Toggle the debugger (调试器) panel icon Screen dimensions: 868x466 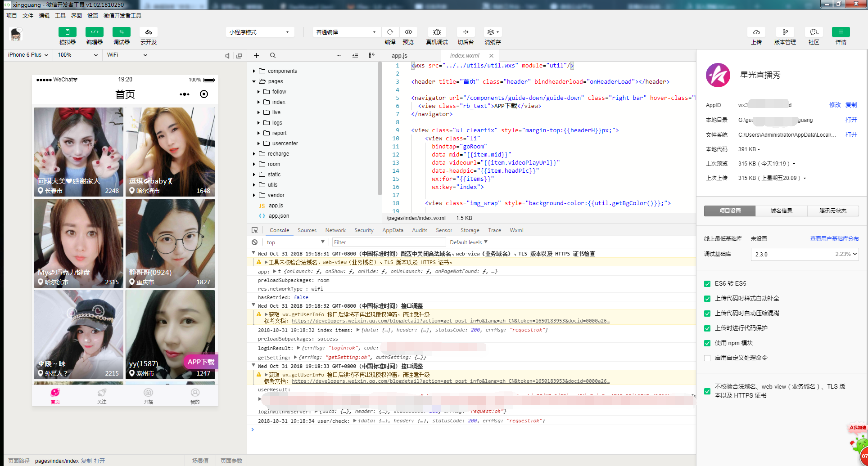click(121, 32)
